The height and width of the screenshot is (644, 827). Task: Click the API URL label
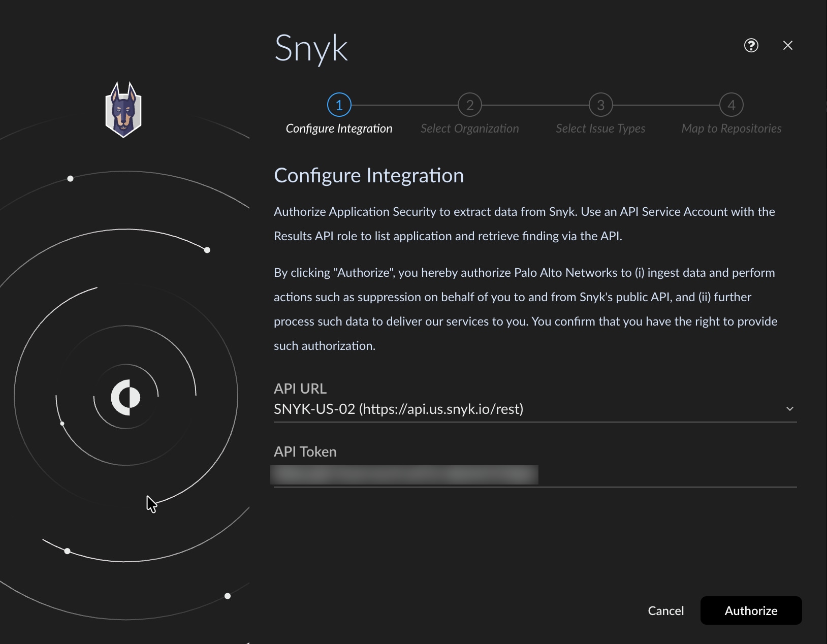pyautogui.click(x=300, y=389)
